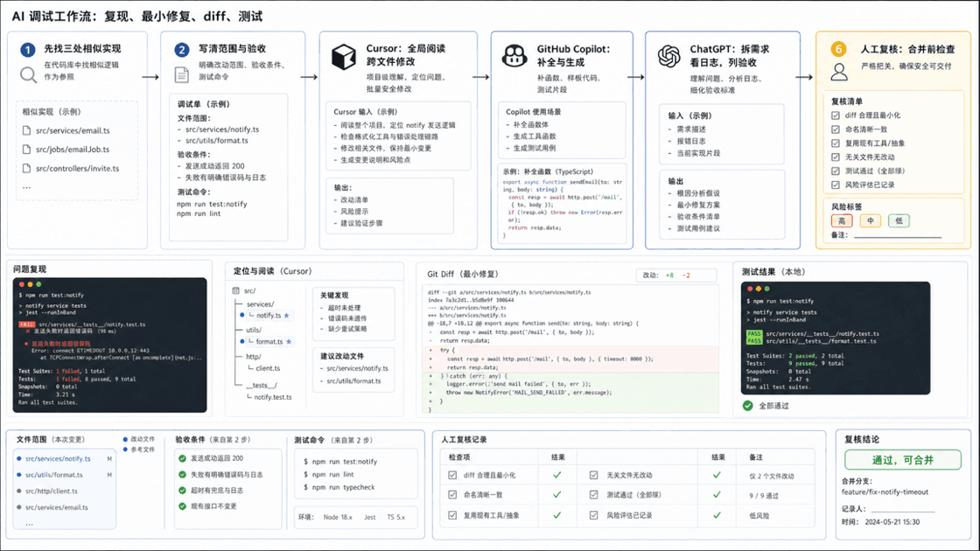This screenshot has width=980, height=551.
Task: Click the green check beside 失败有明确错误码与日志 in 验收条件 (来自第 2 步)
Action: click(183, 474)
